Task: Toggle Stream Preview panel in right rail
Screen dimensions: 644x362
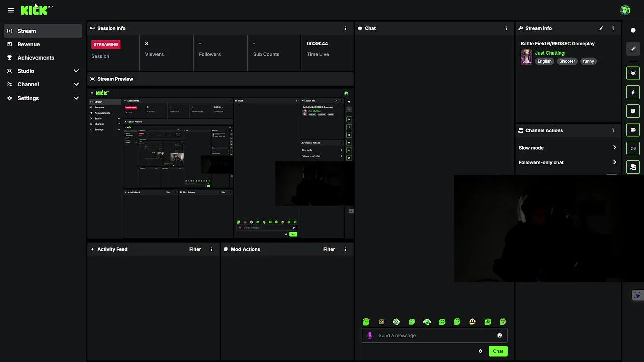Action: (633, 73)
